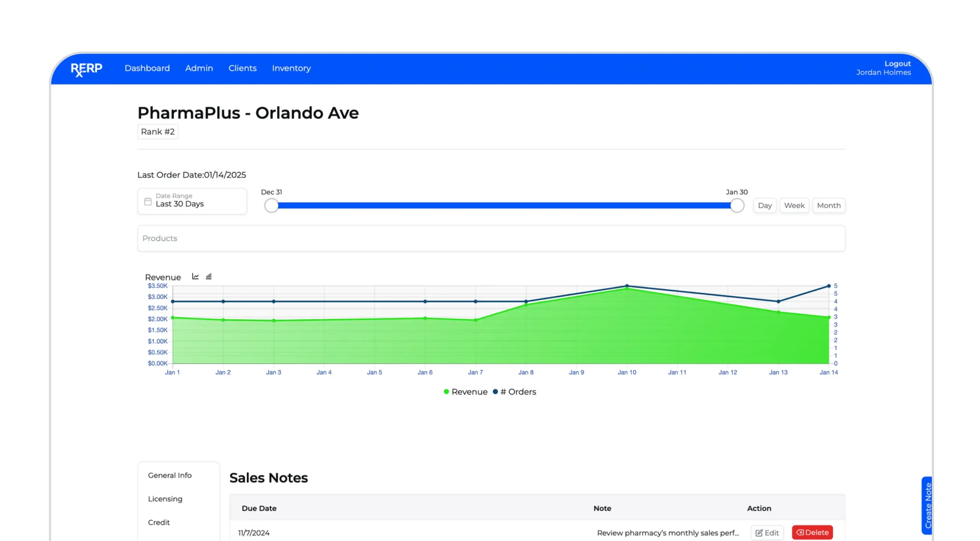980x541 pixels.
Task: Click the Jan 30 slider handle
Action: click(737, 205)
